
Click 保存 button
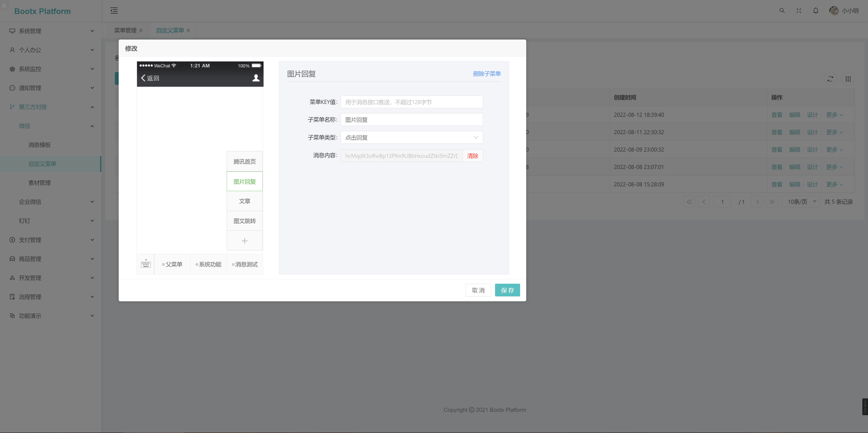coord(507,290)
